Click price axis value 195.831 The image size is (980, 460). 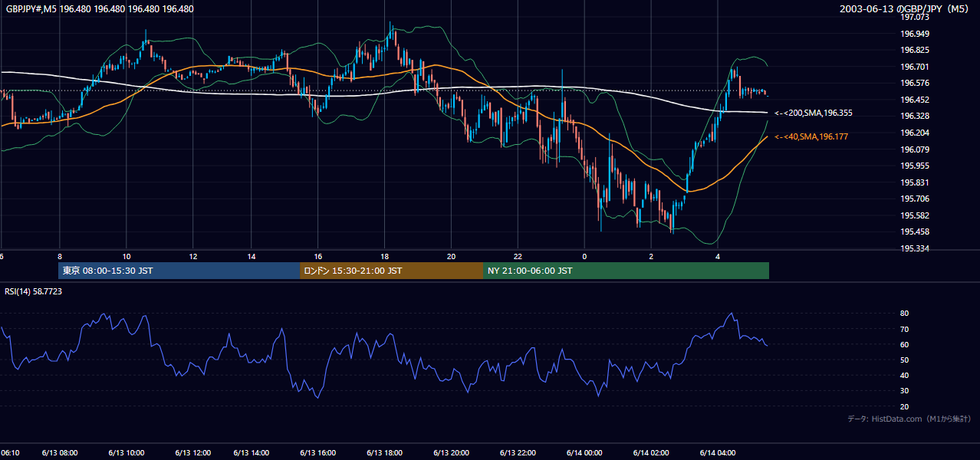916,182
